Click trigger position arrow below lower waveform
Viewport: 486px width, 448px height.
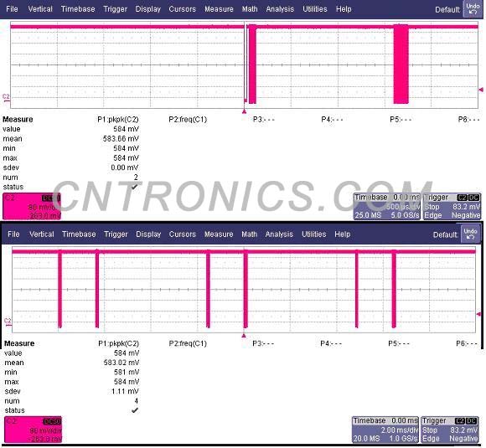point(244,336)
